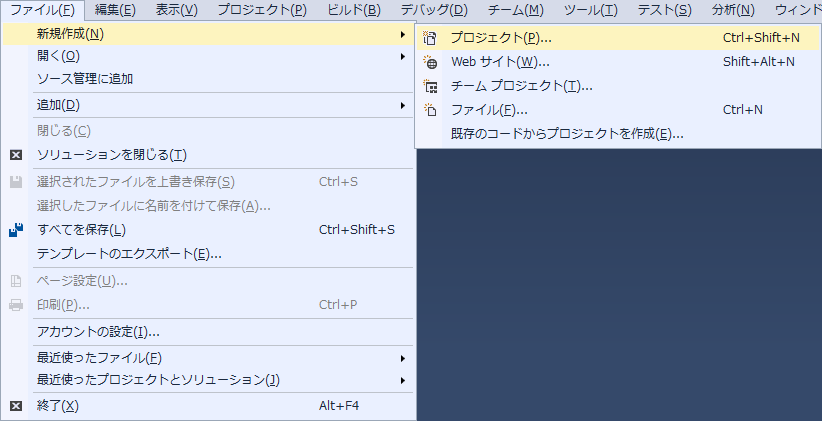
Task: Click the new ファイル icon
Action: 431,110
